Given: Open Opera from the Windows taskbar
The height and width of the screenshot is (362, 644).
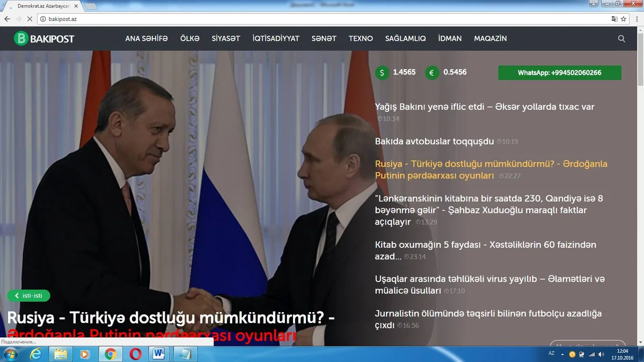Looking at the screenshot, I should (x=135, y=354).
